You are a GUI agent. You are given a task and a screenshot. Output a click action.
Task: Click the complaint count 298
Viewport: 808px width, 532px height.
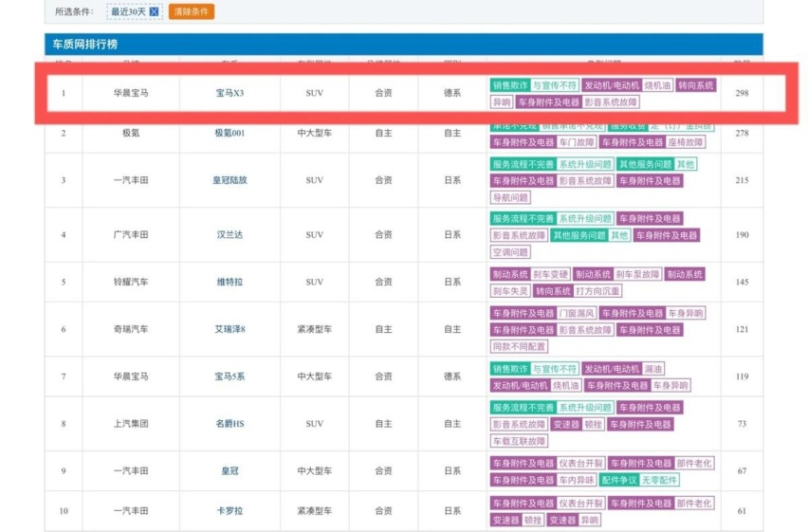pos(742,93)
